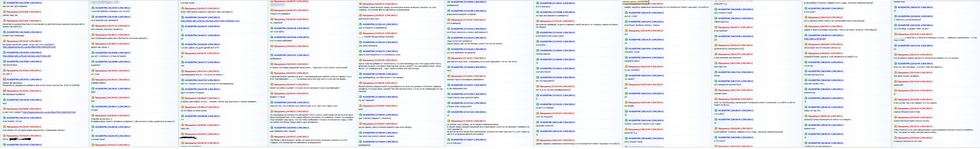Click Продавец message icon at 22:31:21
Viewport: 980px width, 149px height.
896,34
